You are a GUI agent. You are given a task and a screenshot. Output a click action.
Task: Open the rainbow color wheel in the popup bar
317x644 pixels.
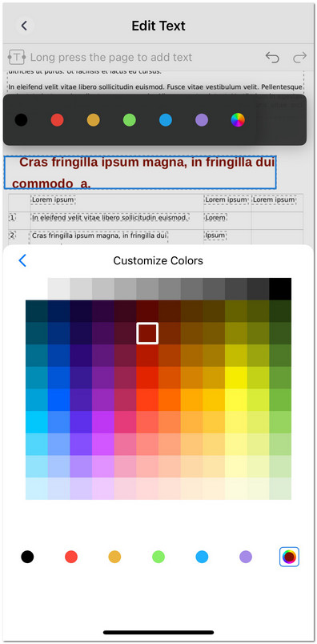pos(238,120)
